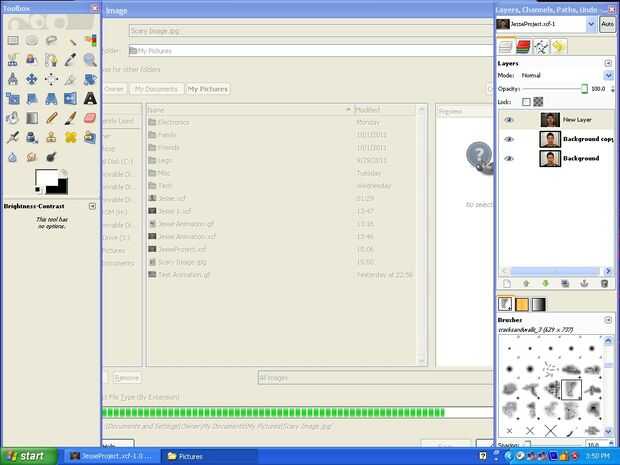
Task: Select the Alignment tool
Action: [51, 79]
